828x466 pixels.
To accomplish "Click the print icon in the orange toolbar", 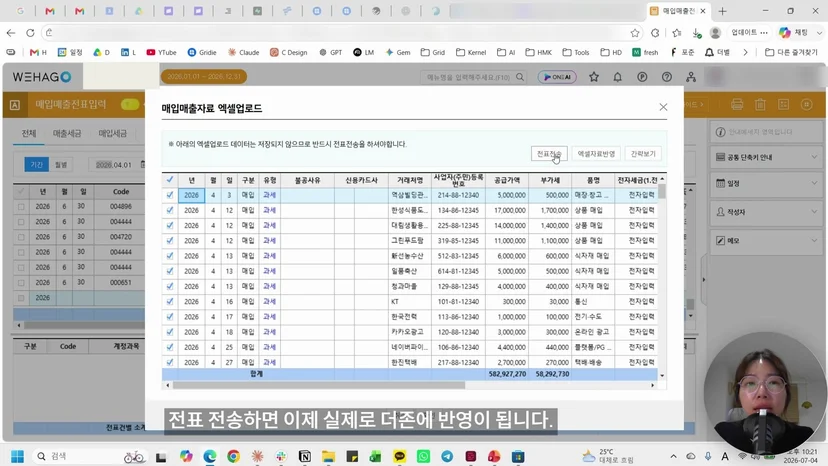I will (x=737, y=105).
